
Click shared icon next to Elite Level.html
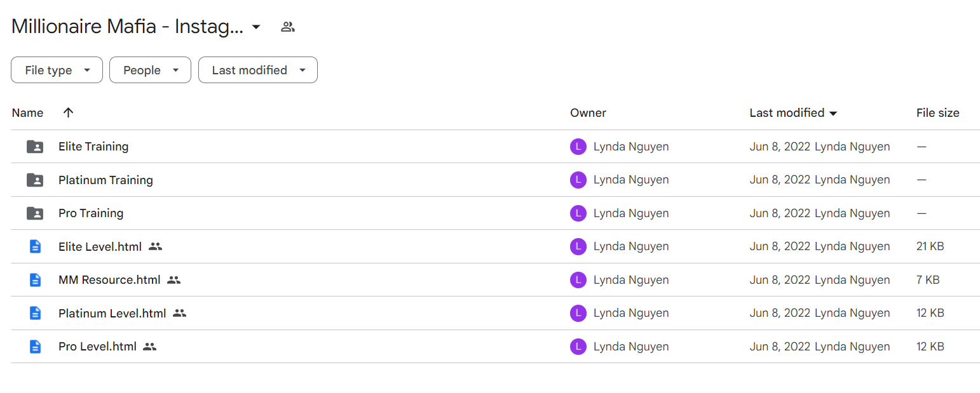[x=155, y=246]
